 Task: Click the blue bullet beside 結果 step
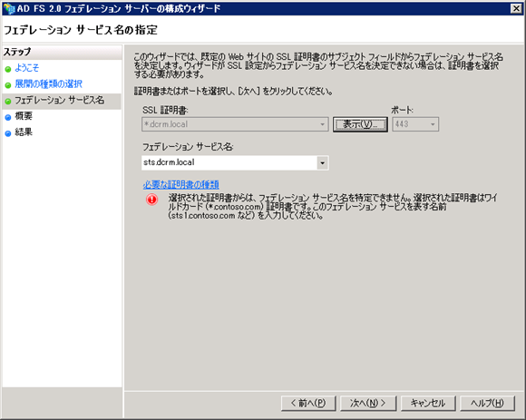pos(8,133)
